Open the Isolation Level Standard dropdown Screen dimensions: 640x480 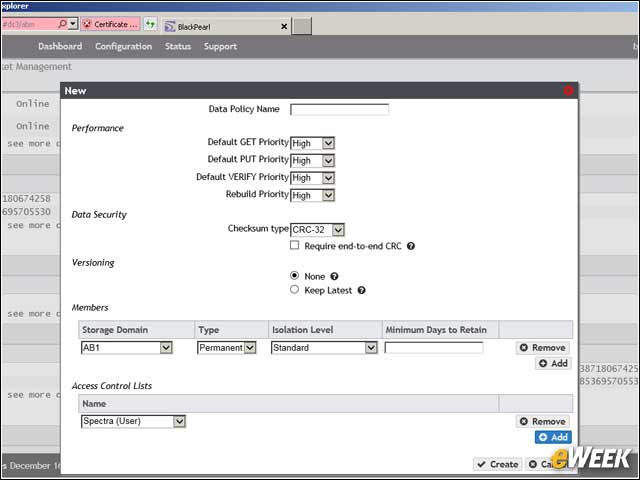point(324,348)
